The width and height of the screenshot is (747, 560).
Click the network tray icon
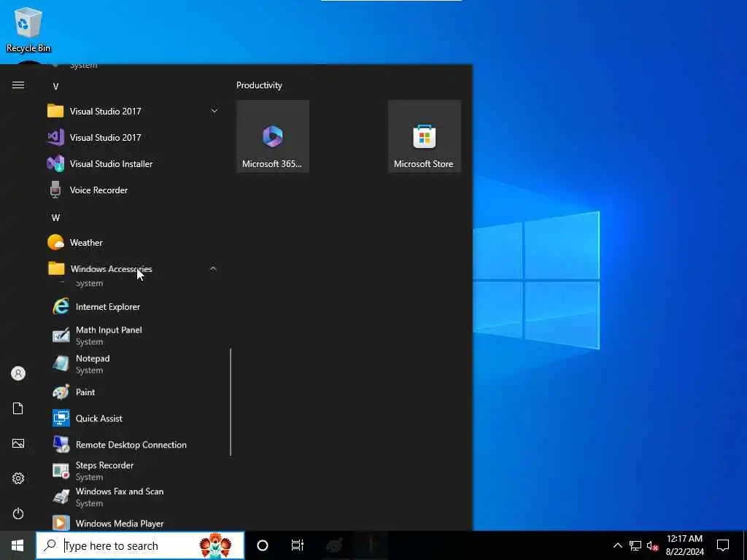coord(635,545)
